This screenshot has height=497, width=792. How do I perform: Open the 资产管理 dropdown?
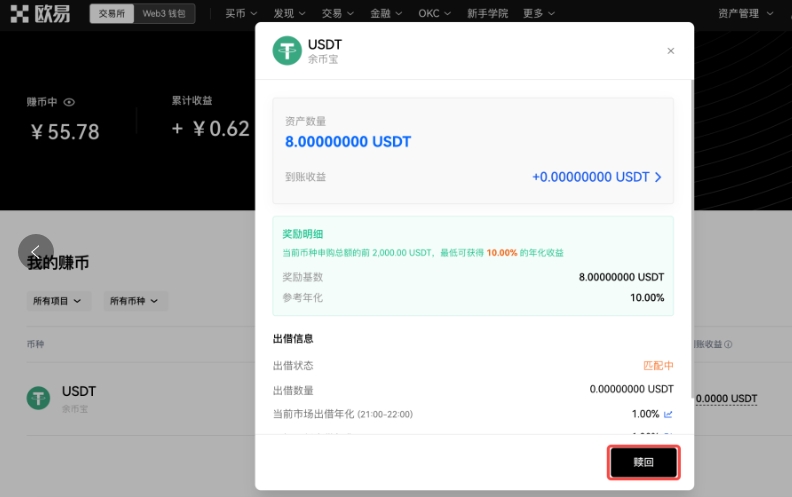[746, 14]
